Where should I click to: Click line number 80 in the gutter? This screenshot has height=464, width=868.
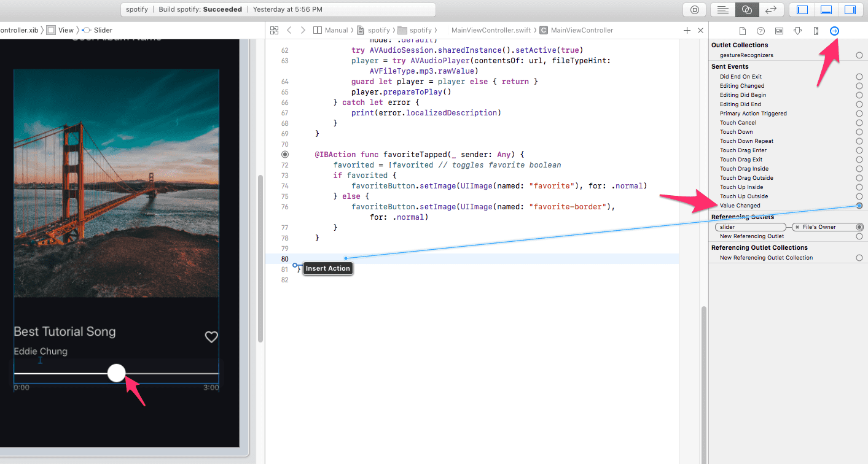point(284,259)
